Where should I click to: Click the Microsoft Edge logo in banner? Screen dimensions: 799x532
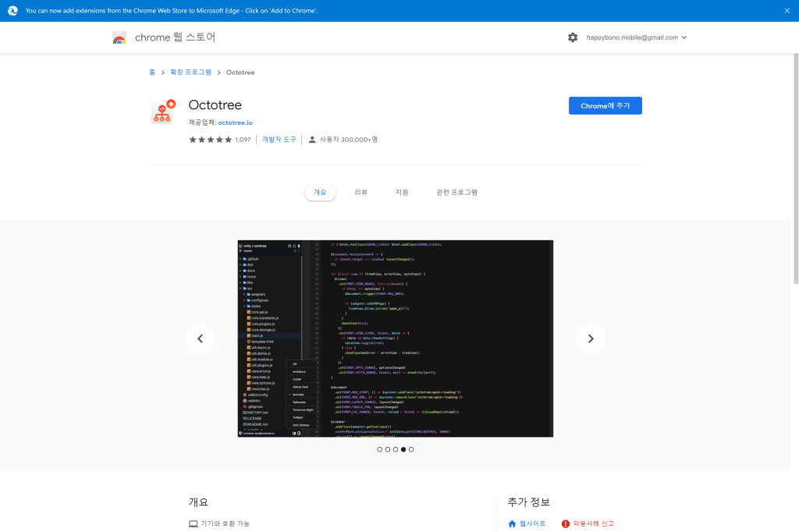[x=12, y=11]
